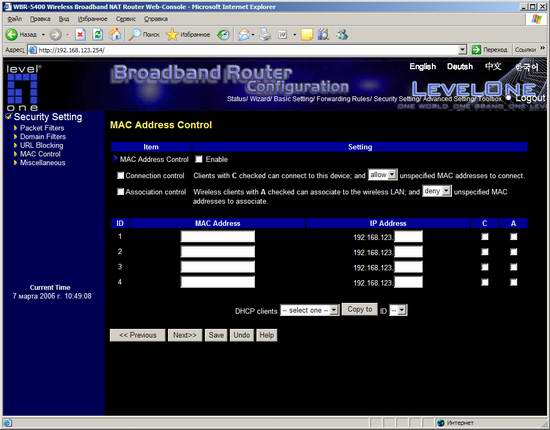Click the Copy to button
This screenshot has width=550, height=430.
click(x=360, y=309)
